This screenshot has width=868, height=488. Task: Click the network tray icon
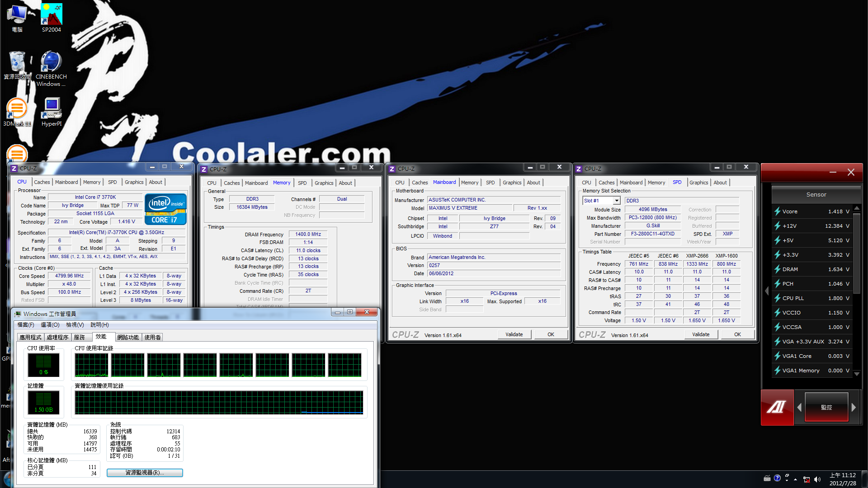[x=807, y=479]
